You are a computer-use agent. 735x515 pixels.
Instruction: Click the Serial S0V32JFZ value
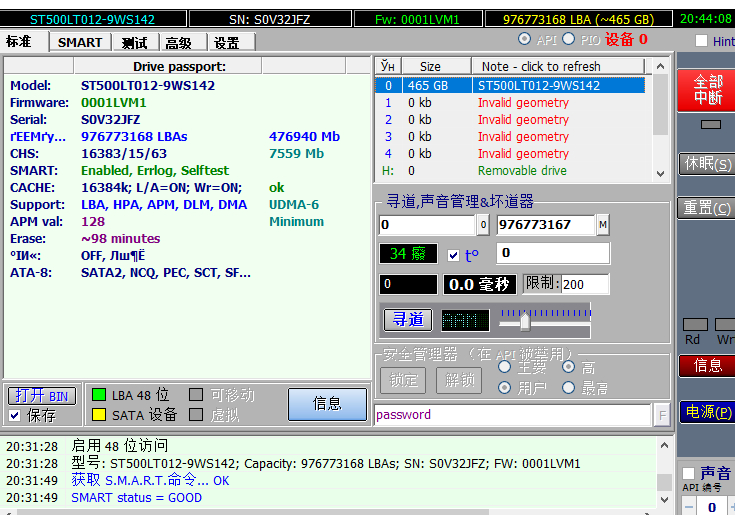tap(111, 119)
